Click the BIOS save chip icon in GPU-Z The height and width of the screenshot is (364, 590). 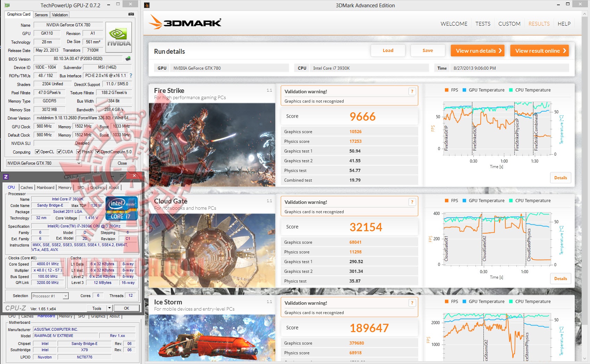tap(128, 59)
